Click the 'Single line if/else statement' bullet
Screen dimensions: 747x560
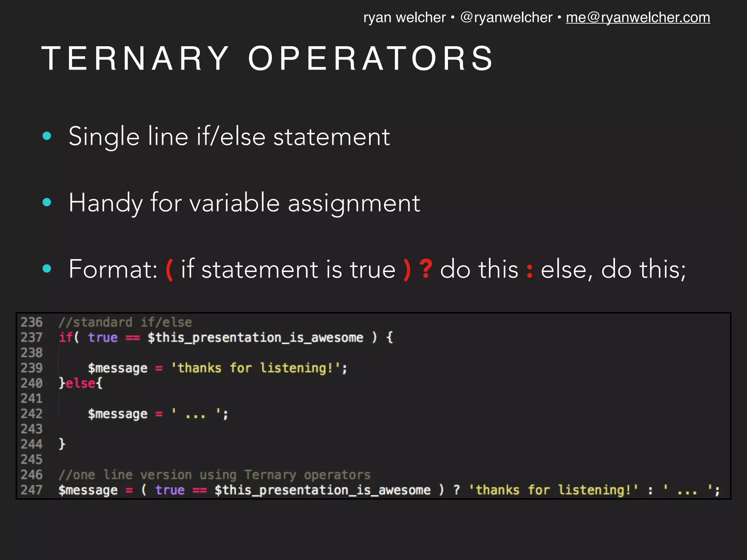[229, 137]
